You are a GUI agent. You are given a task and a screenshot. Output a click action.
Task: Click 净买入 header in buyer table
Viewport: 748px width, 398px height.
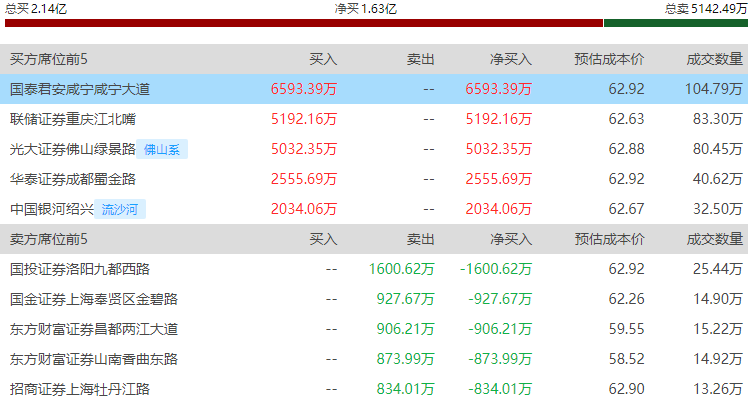[x=511, y=59]
